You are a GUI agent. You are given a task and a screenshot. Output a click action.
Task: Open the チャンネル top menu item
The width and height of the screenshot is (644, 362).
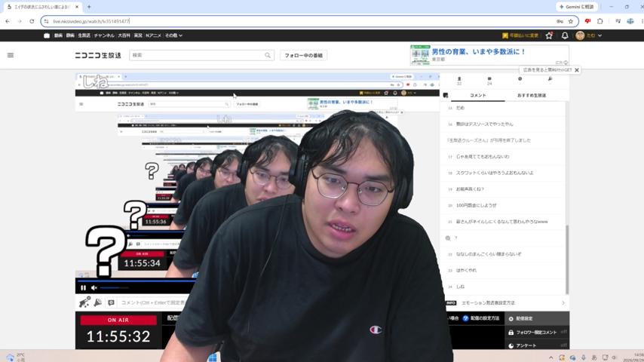click(x=104, y=35)
